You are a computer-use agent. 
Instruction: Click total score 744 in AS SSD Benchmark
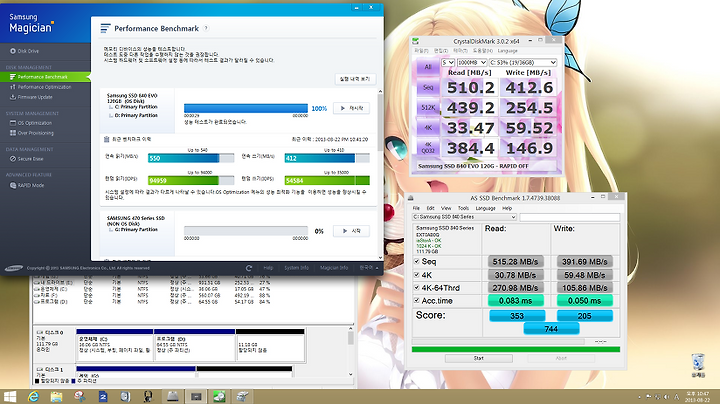click(x=551, y=329)
